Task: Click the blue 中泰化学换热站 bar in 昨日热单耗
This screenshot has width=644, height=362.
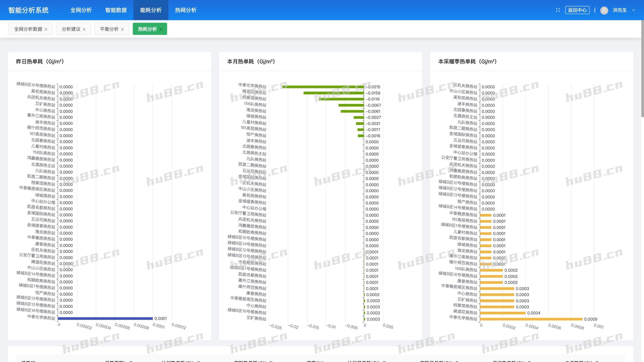Action: 105,318
